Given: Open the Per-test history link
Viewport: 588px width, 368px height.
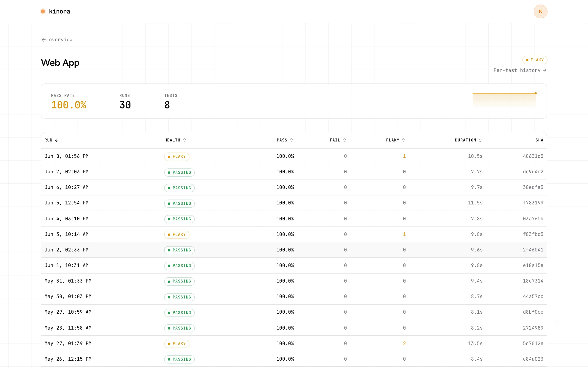Looking at the screenshot, I should point(520,70).
